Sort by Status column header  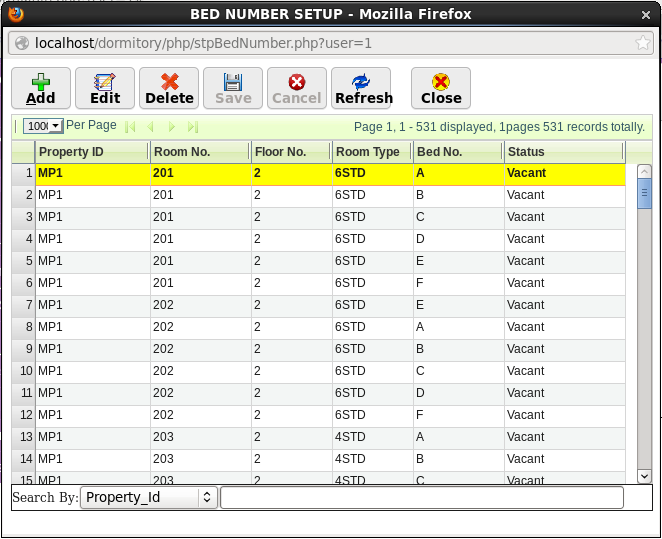(x=563, y=152)
